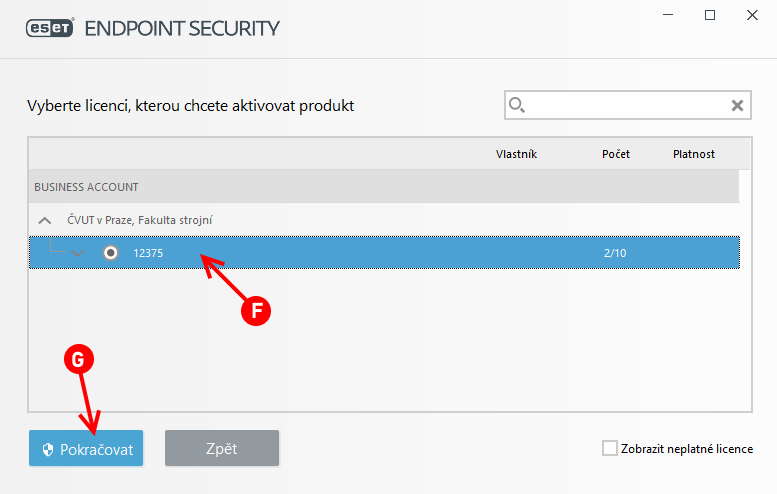Screen dimensions: 777x494
Task: Collapse ČVUT v Praze group chevron
Action: coord(45,220)
